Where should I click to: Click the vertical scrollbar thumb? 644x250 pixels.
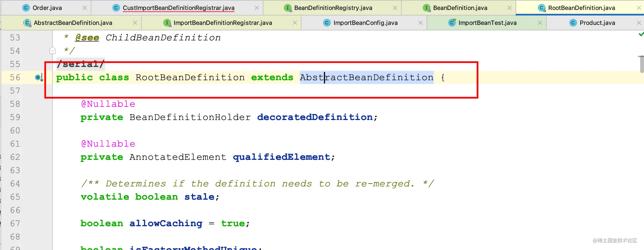pos(641,64)
